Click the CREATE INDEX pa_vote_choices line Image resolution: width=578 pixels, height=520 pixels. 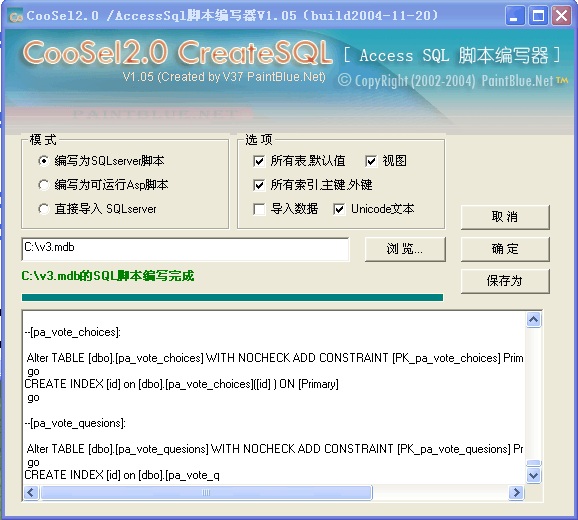click(x=181, y=384)
